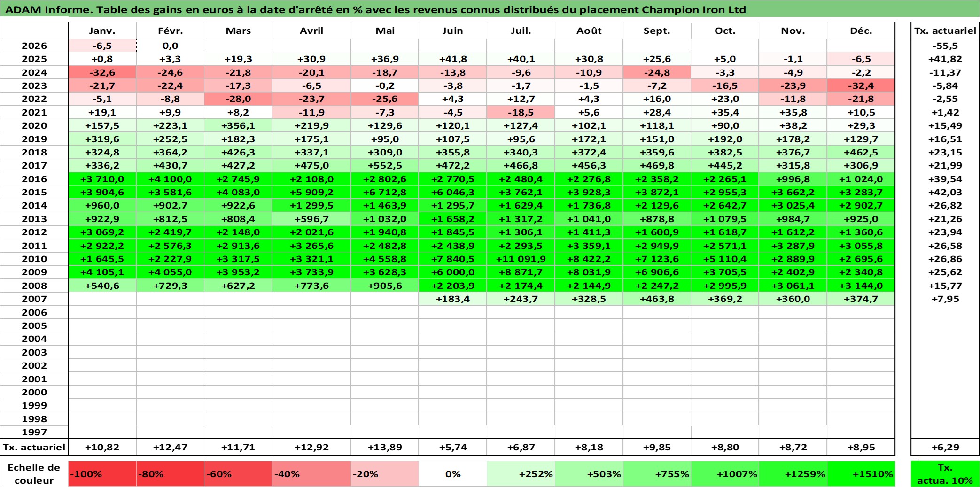
Task: Click the Echelle de couleur label
Action: click(34, 474)
